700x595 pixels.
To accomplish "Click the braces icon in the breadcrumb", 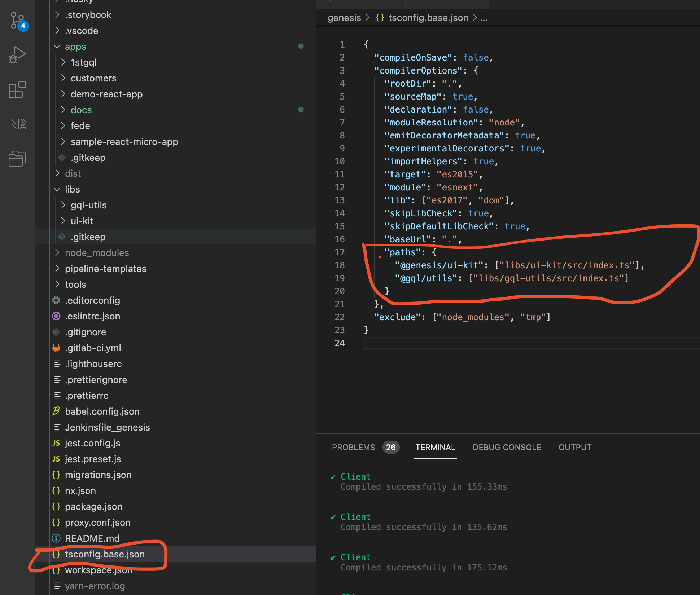I will (x=380, y=17).
